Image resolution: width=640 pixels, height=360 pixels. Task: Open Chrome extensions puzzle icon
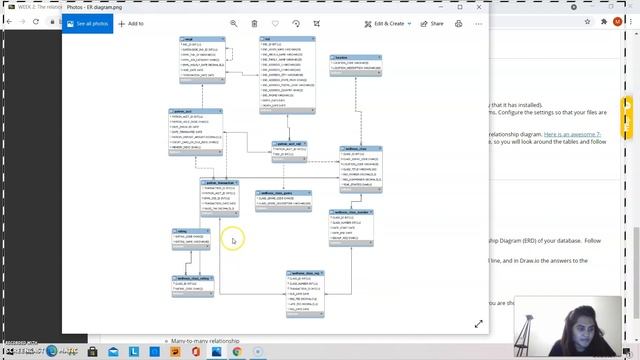604,22
